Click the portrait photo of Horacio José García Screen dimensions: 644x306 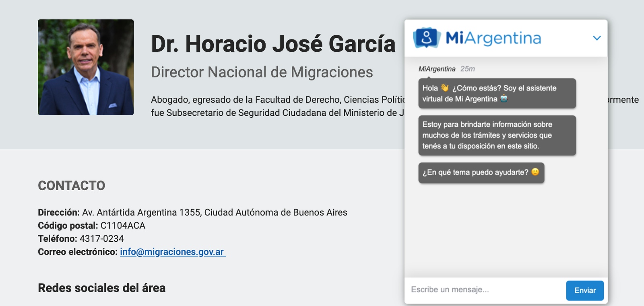86,67
